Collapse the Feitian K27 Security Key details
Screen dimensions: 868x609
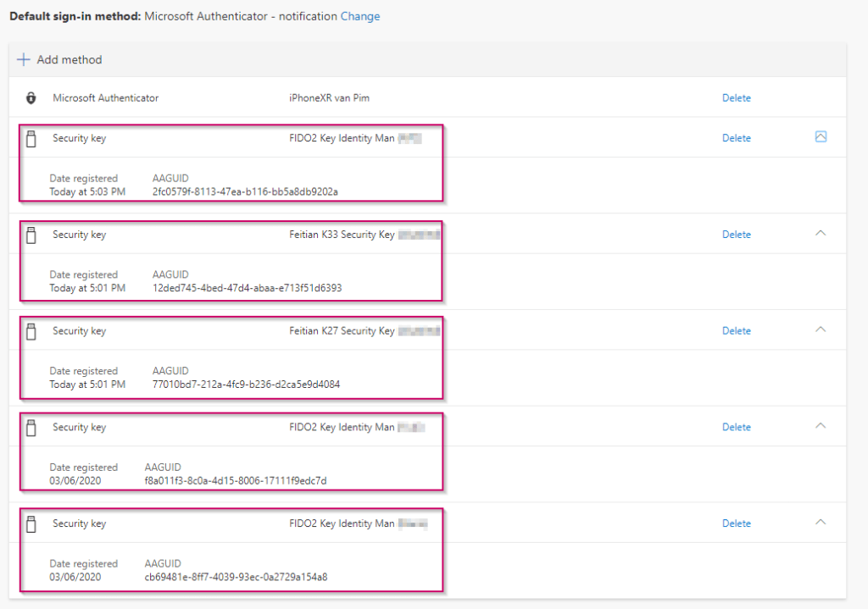[820, 329]
